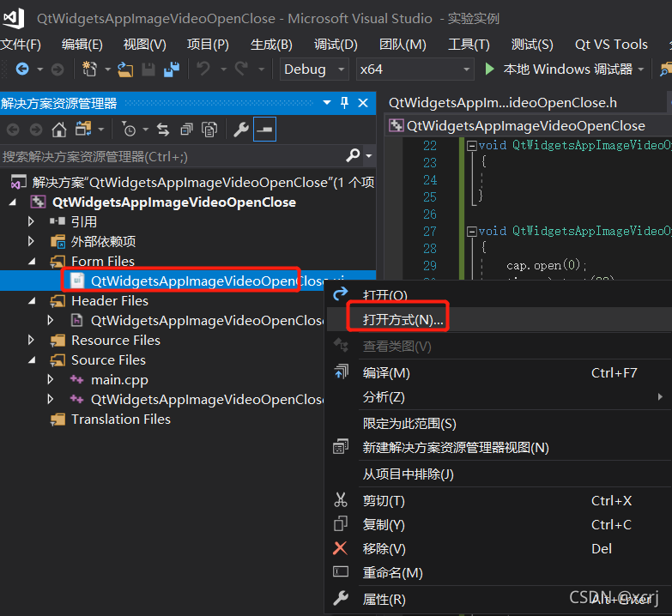Viewport: 672px width, 616px height.
Task: Click the Navigate Backward arrow in main toolbar
Action: coord(22,69)
